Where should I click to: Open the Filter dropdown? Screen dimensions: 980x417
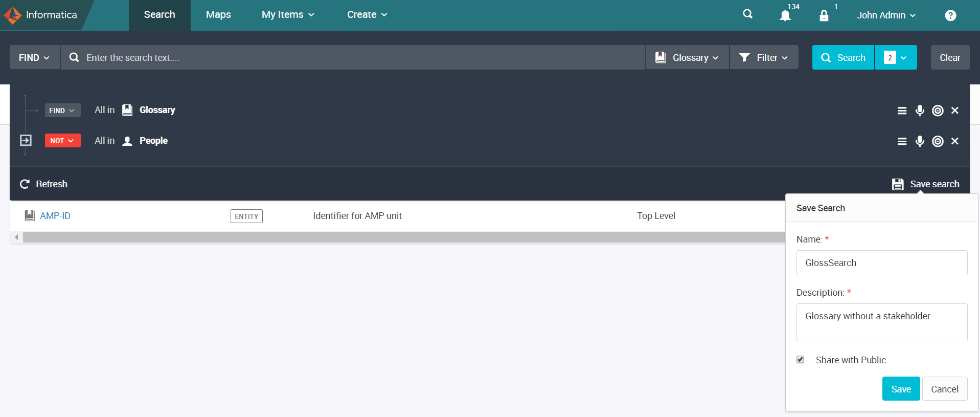pos(764,57)
